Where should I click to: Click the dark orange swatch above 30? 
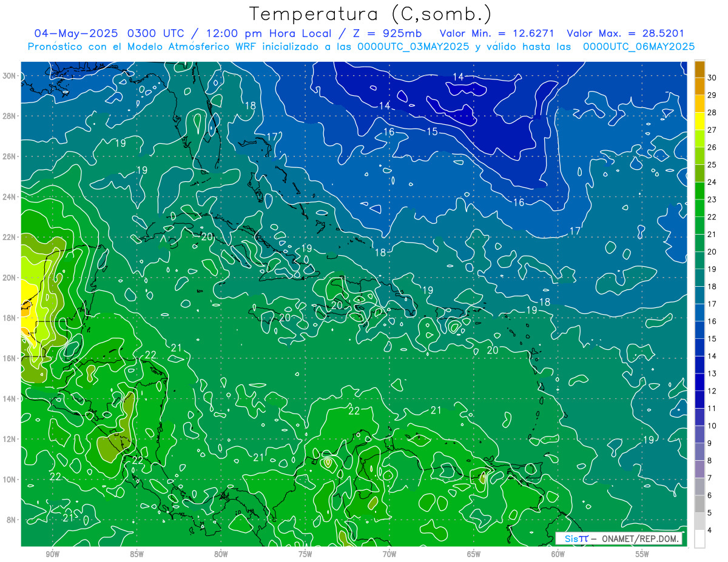[700, 70]
